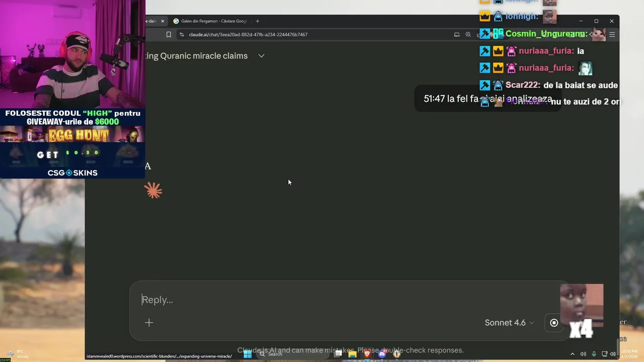The width and height of the screenshot is (644, 362).
Task: Open the attachment plus menu in reply box
Action: (x=149, y=323)
